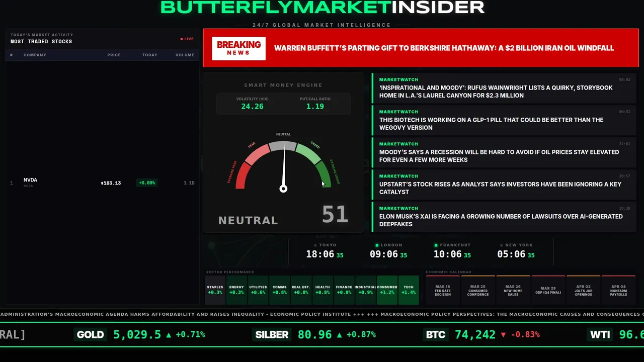Open Mar 19 Fed Rate Decision event
644x362 pixels.
pos(443,290)
